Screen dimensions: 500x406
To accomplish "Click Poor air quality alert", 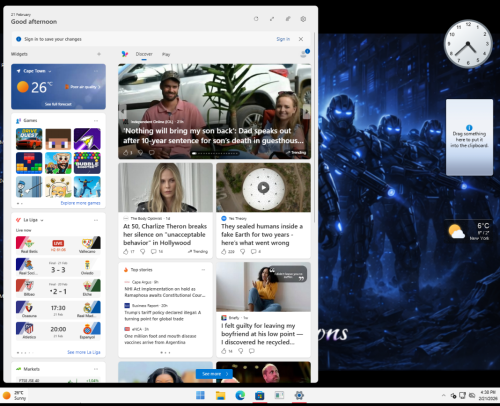I will click(82, 87).
